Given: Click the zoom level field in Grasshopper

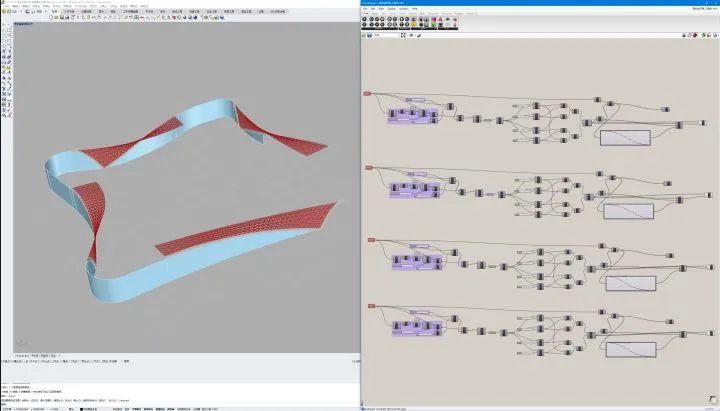Looking at the screenshot, I should click(x=387, y=35).
